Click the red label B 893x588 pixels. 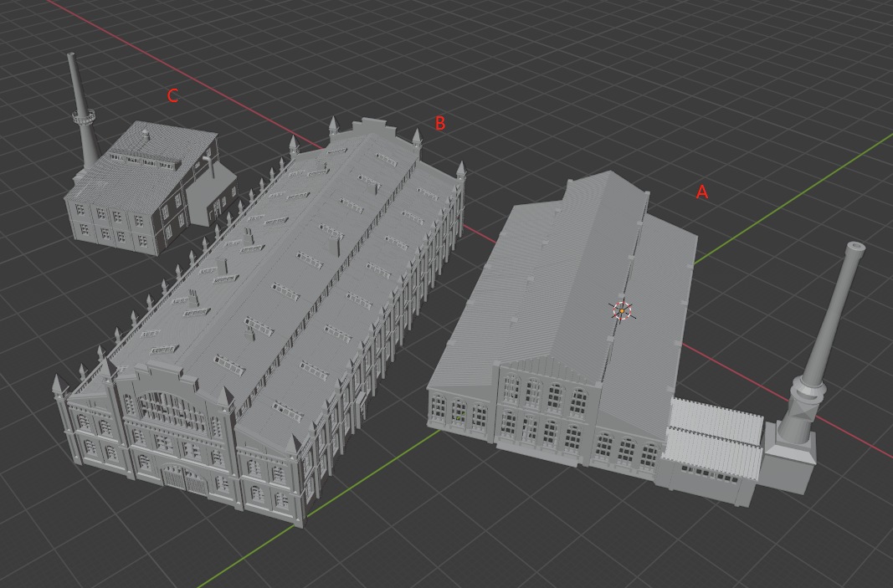coord(439,125)
